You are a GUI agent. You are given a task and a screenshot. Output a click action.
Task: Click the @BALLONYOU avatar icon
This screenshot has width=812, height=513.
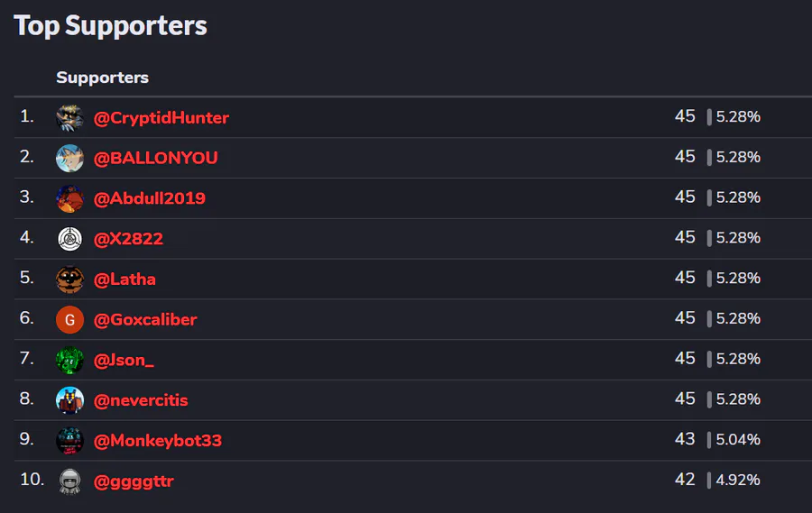pyautogui.click(x=69, y=158)
